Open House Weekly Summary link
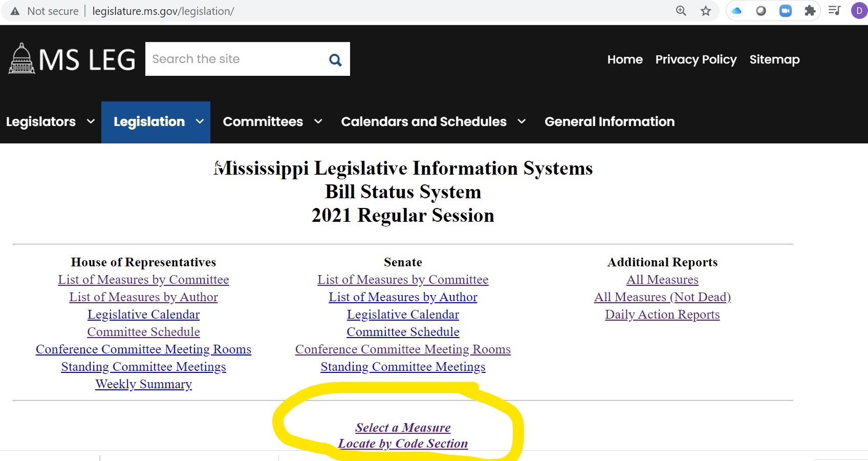 pos(143,384)
